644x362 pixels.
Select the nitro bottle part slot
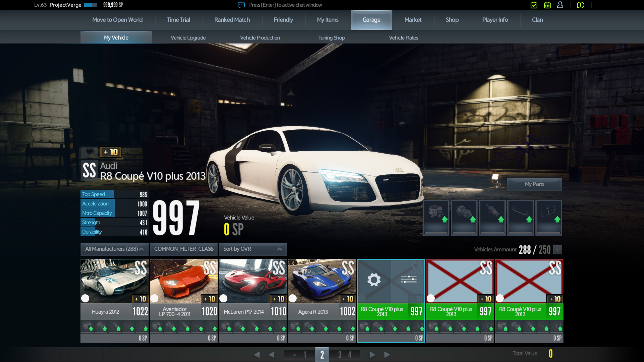492,218
